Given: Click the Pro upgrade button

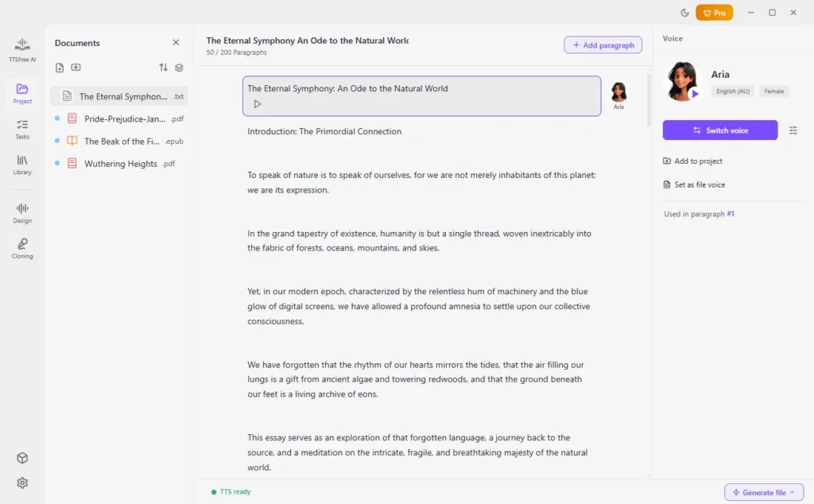Looking at the screenshot, I should click(x=715, y=13).
